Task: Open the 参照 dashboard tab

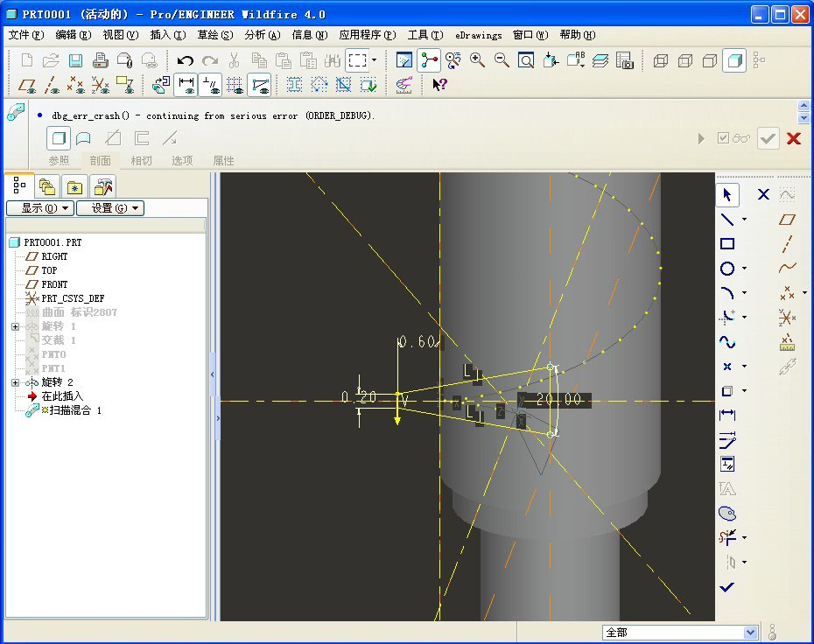Action: pos(59,161)
